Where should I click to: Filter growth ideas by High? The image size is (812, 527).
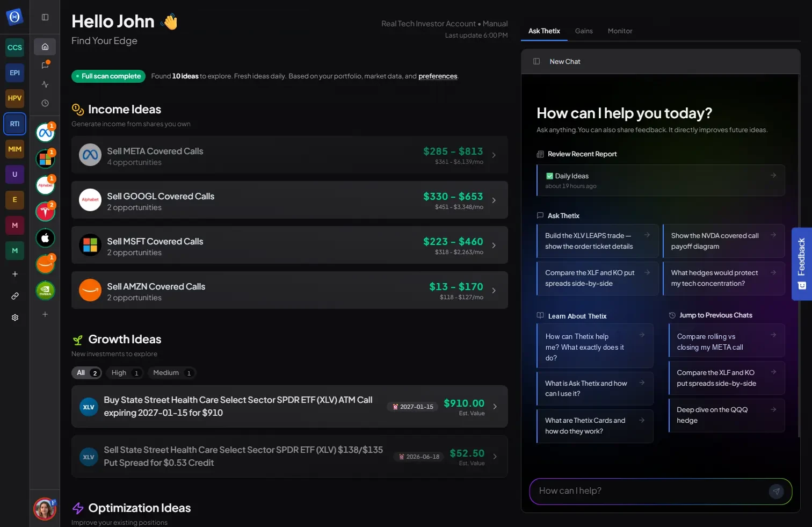pyautogui.click(x=125, y=373)
